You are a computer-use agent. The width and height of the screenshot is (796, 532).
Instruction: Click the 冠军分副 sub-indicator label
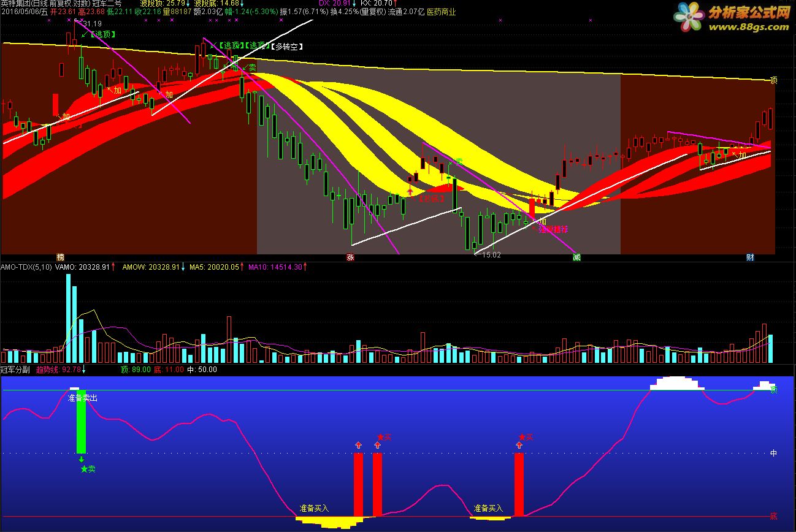pos(15,370)
